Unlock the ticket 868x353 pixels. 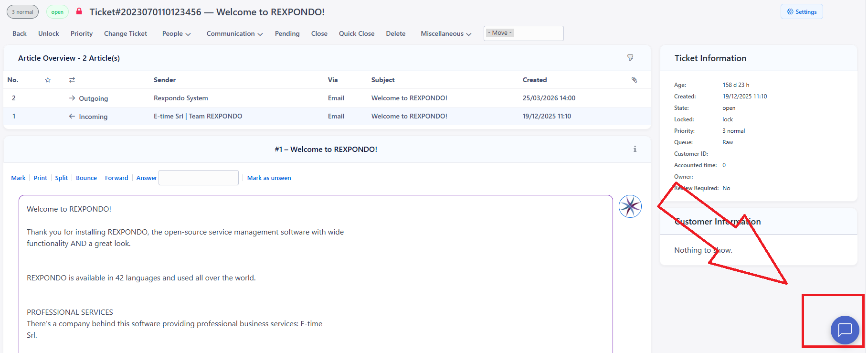coord(49,33)
